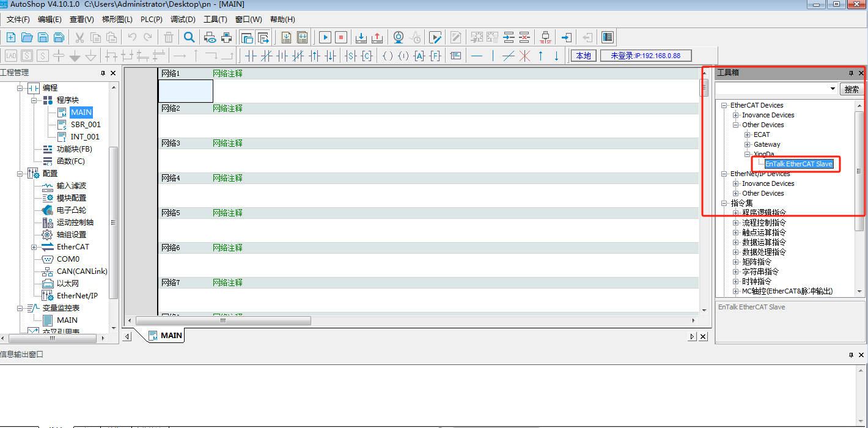Click the editor horizontal scrollbar
The image size is (868, 428).
pyautogui.click(x=223, y=320)
